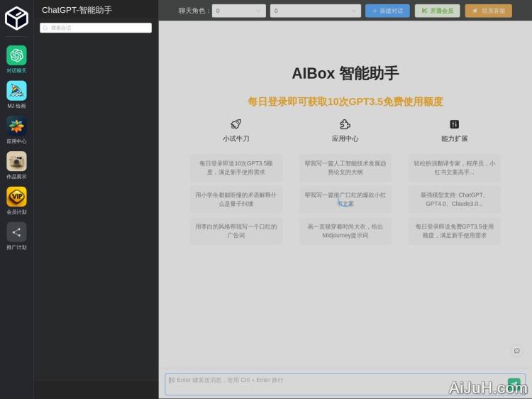Select prompt 用李白的风格 lipstick ad
The height and width of the screenshot is (399, 532).
click(235, 231)
